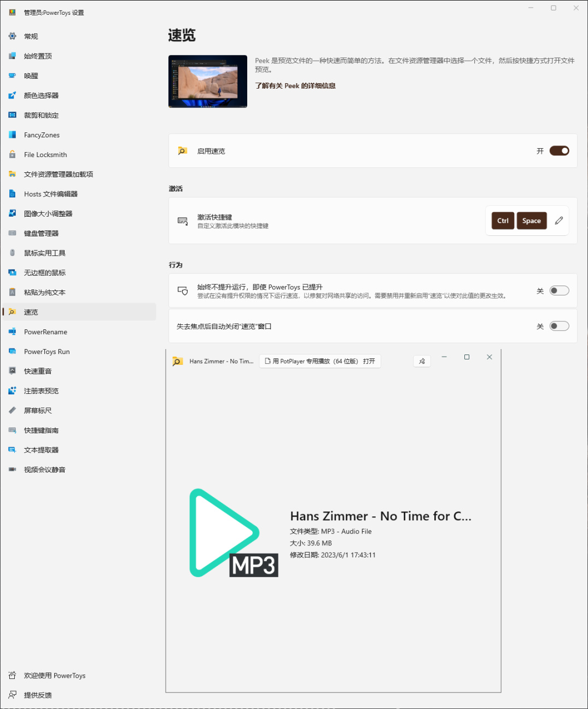588x709 pixels.
Task: Click the Space key badge
Action: pyautogui.click(x=531, y=220)
